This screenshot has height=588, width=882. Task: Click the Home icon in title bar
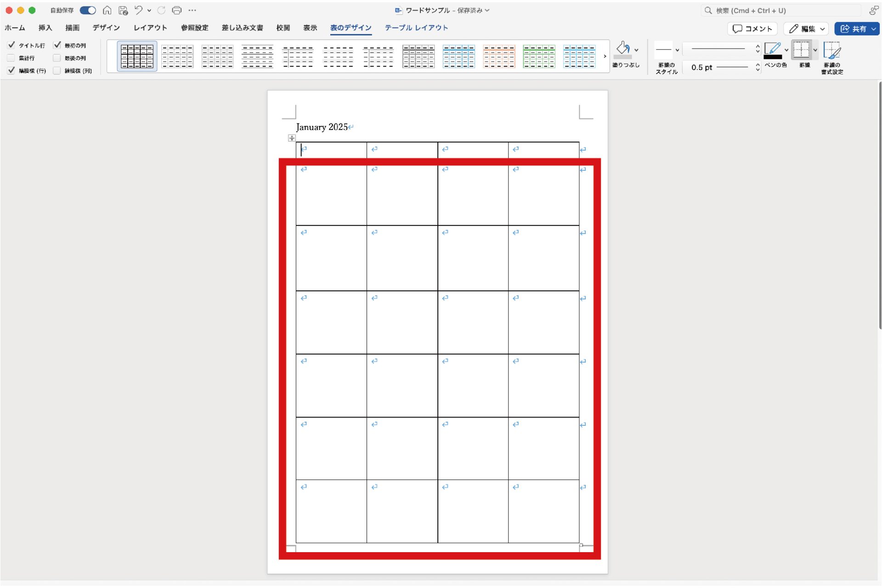(x=107, y=10)
